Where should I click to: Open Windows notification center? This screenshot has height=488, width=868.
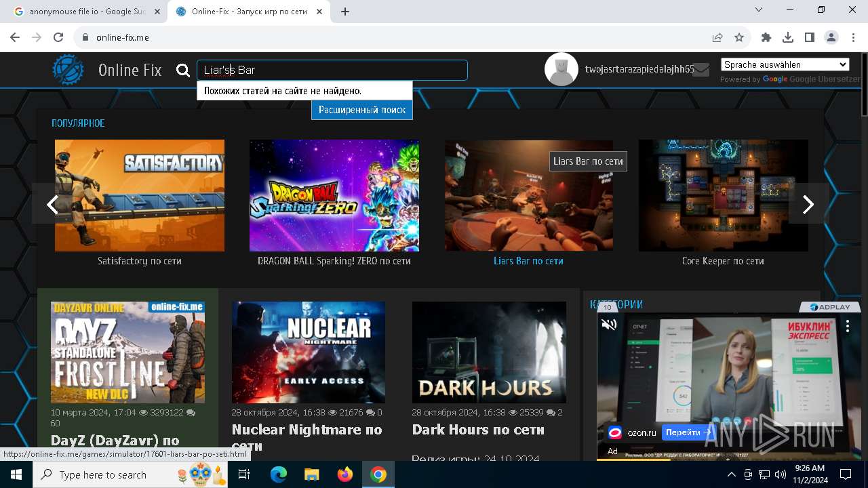(x=846, y=474)
